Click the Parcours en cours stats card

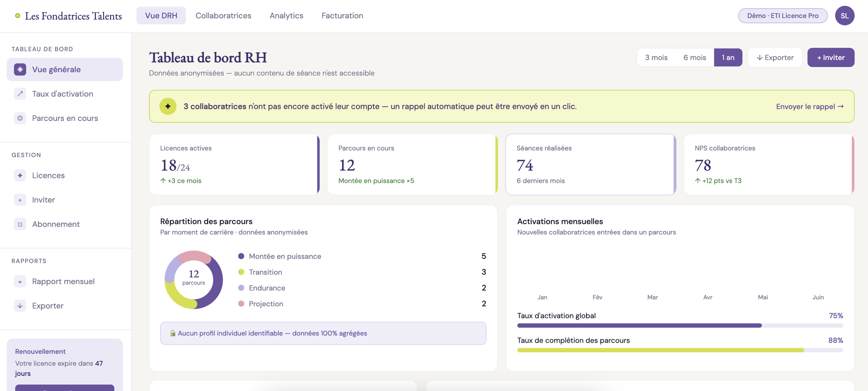[412, 164]
